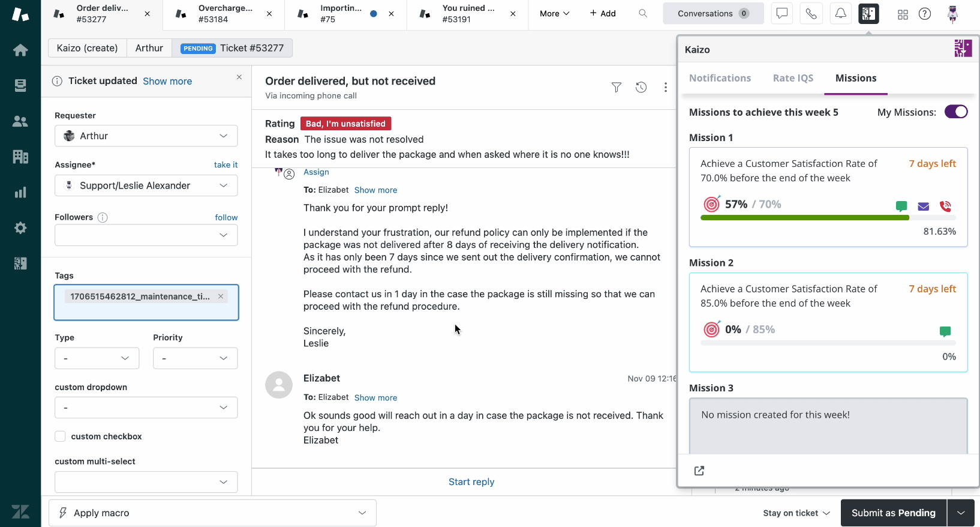Click follow link for Followers

(x=227, y=218)
